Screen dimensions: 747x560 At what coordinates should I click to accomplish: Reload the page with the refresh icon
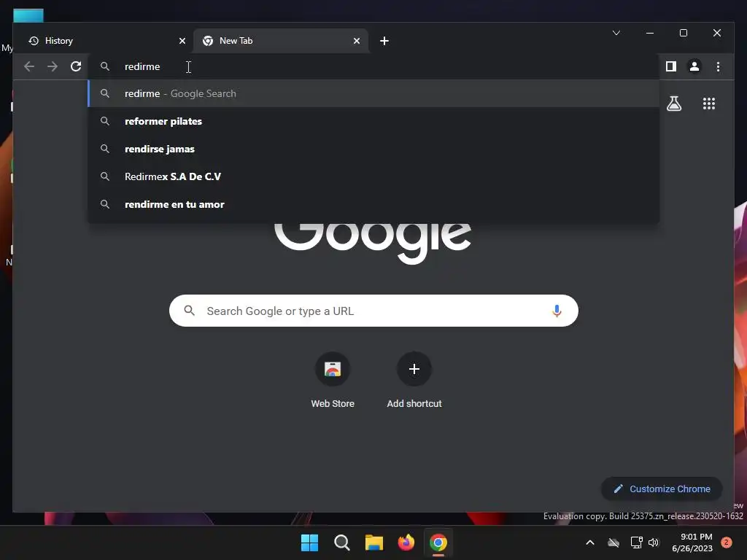76,66
